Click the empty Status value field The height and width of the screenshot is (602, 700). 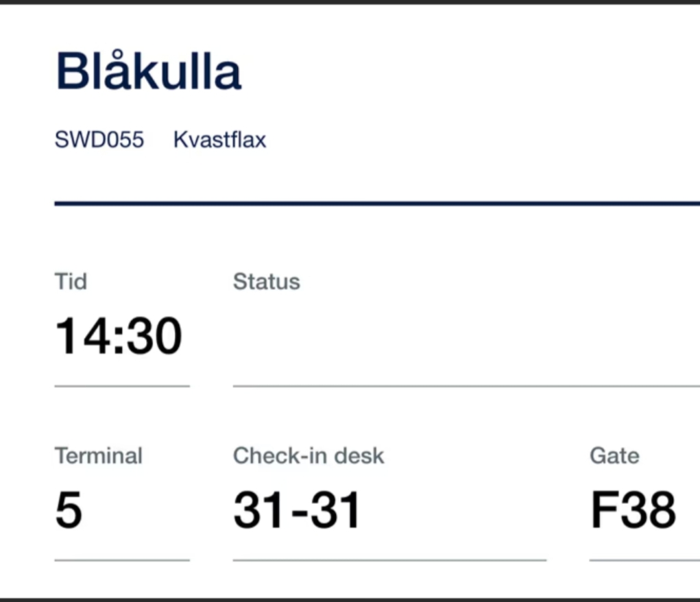pos(459,337)
